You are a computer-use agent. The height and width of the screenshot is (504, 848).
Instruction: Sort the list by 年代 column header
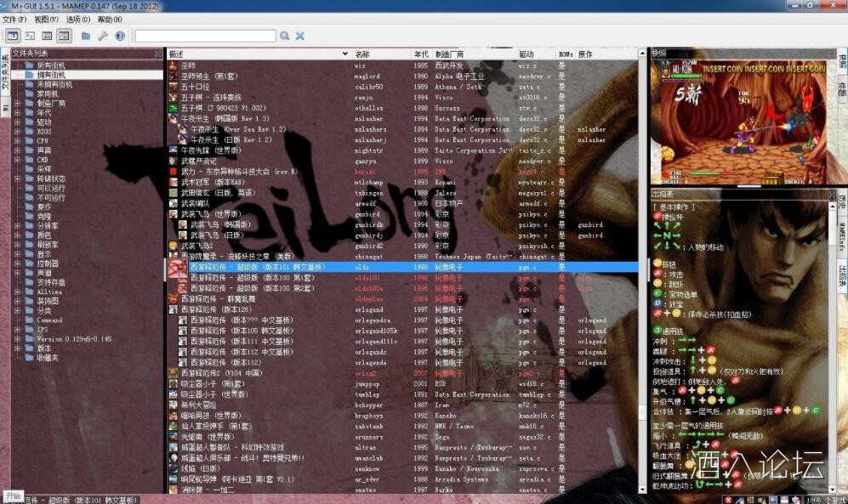point(421,54)
